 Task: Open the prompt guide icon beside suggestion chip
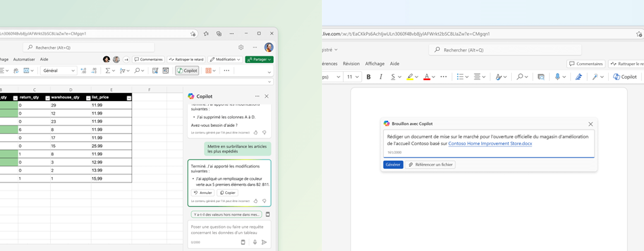click(268, 214)
